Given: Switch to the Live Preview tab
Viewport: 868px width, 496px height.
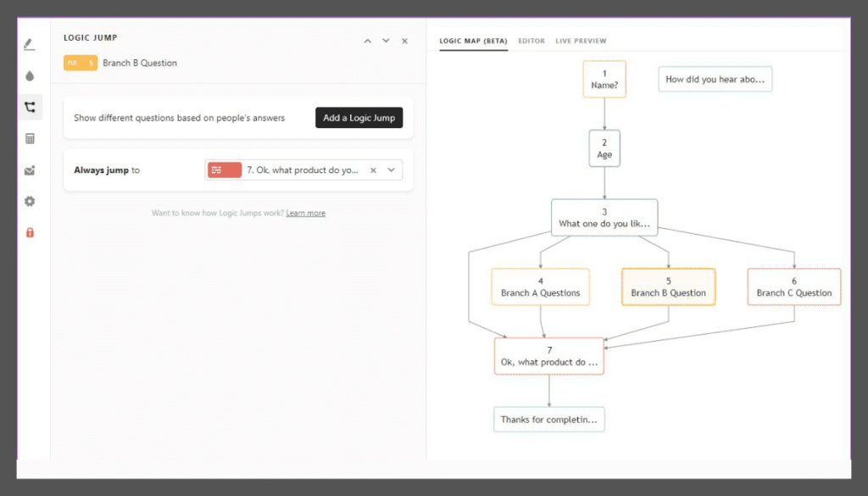Looking at the screenshot, I should (581, 41).
